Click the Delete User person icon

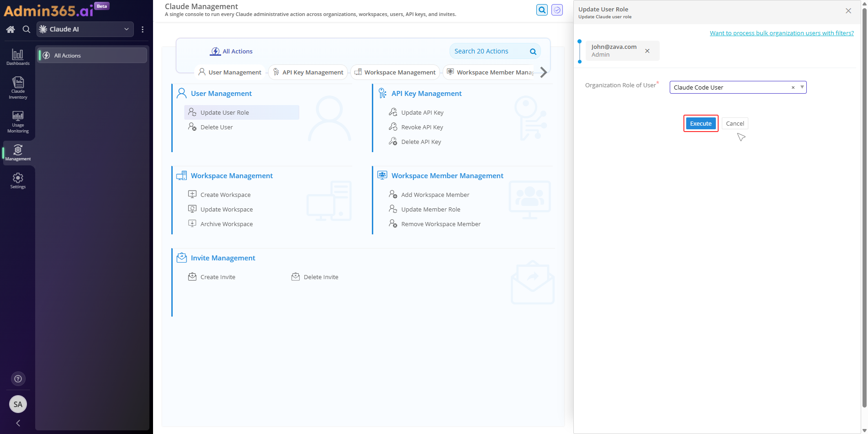(x=192, y=127)
